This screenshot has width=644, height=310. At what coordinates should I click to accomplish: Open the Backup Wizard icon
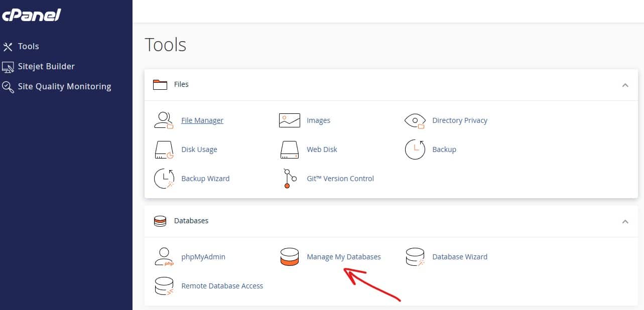(164, 179)
